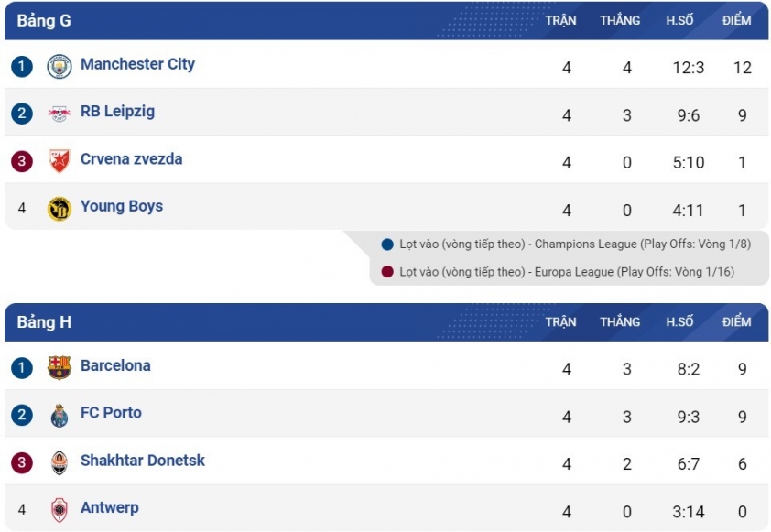Open the Antwerp team link

coord(110,508)
